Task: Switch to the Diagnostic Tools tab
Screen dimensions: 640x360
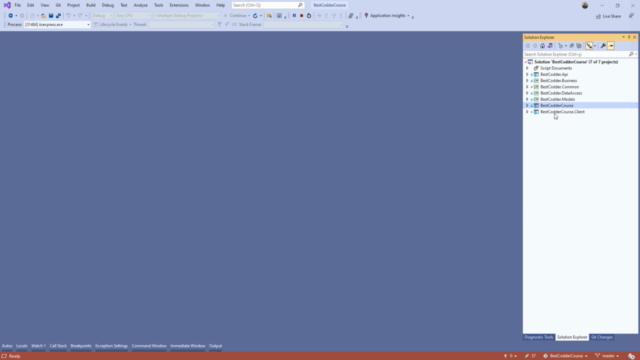Action: click(539, 337)
